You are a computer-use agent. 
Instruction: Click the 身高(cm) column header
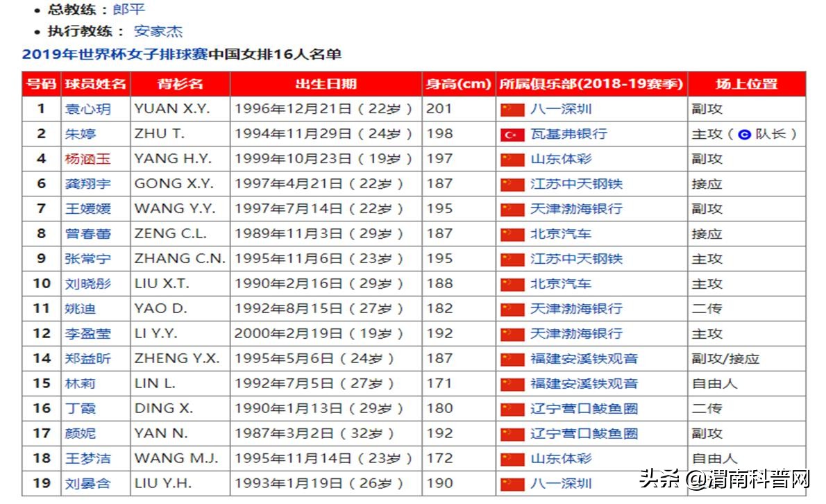point(459,84)
